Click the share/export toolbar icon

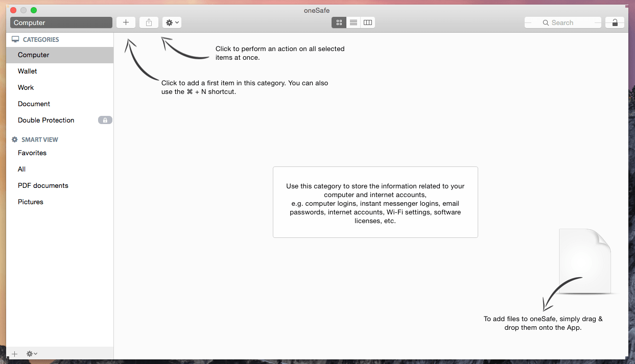point(149,22)
